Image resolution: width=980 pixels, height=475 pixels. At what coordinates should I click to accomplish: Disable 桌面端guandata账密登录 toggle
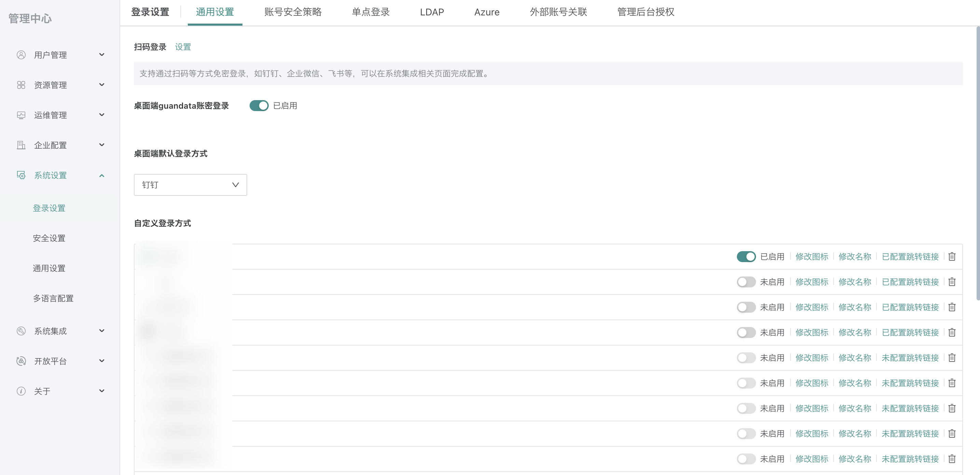259,106
